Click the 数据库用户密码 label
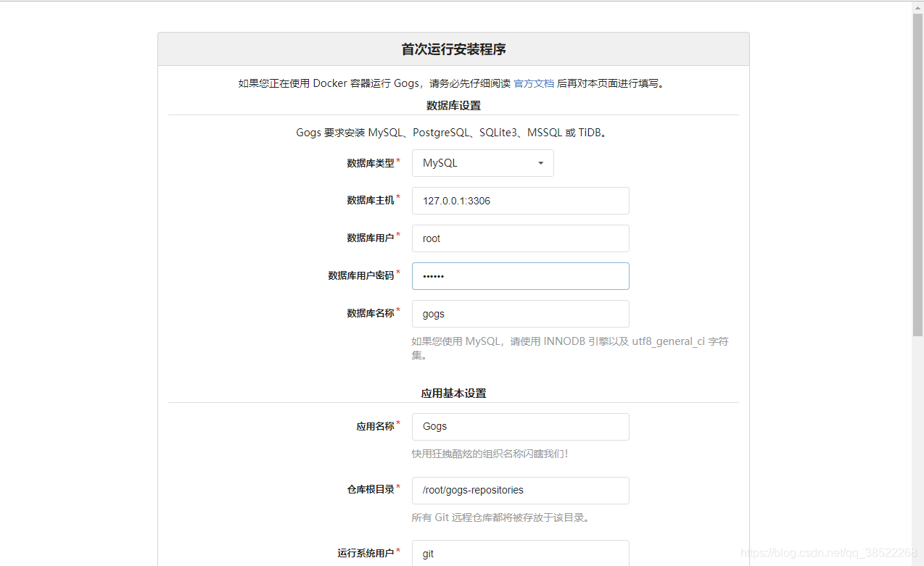 (x=360, y=275)
